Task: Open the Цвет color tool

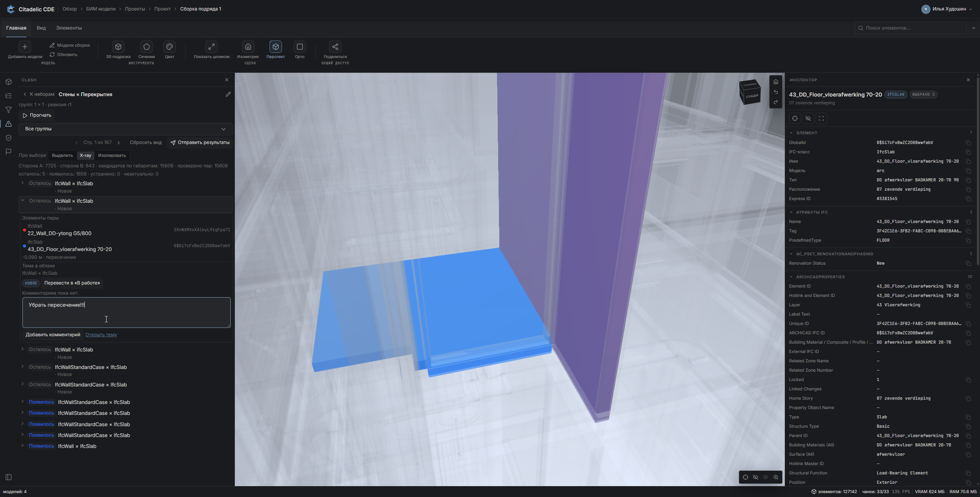Action: point(170,47)
